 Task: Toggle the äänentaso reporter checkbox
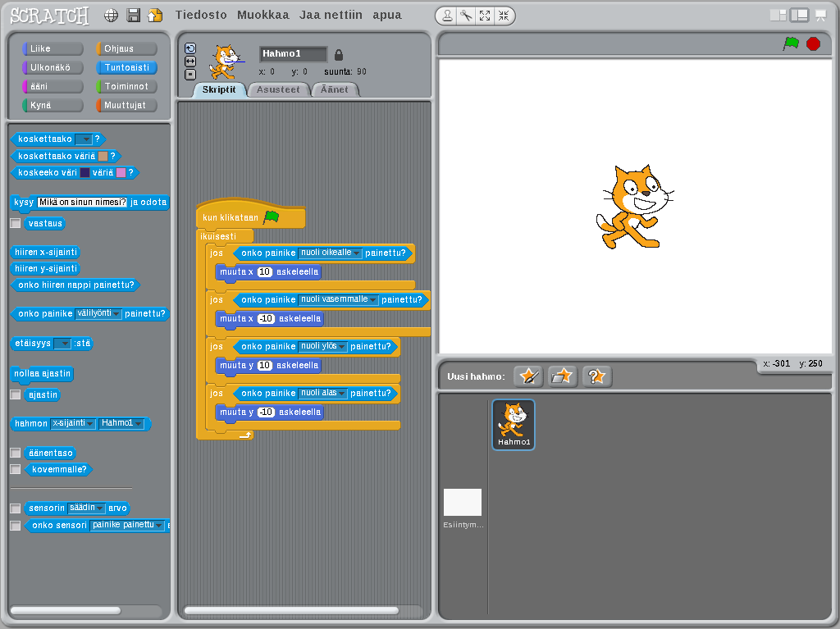tap(16, 453)
